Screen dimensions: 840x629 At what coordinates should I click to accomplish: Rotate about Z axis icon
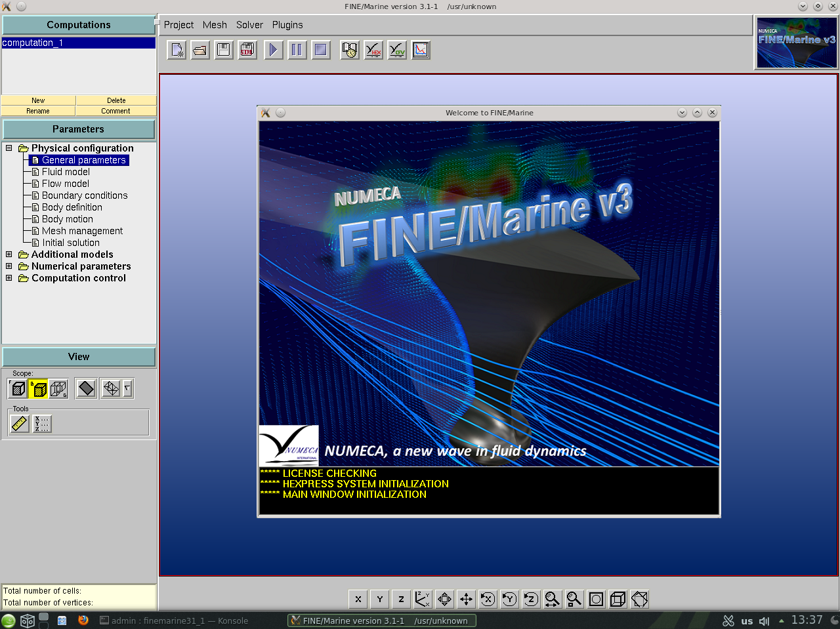pos(531,599)
